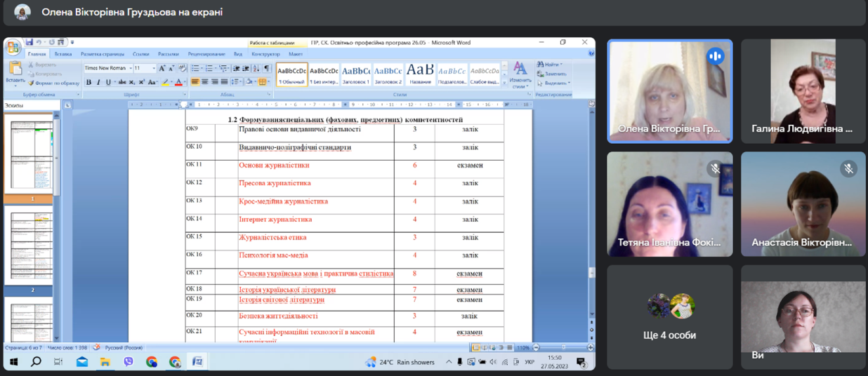Screen dimensions: 868x376
Task: Click the Sort (A-Z) icon
Action: (x=256, y=69)
